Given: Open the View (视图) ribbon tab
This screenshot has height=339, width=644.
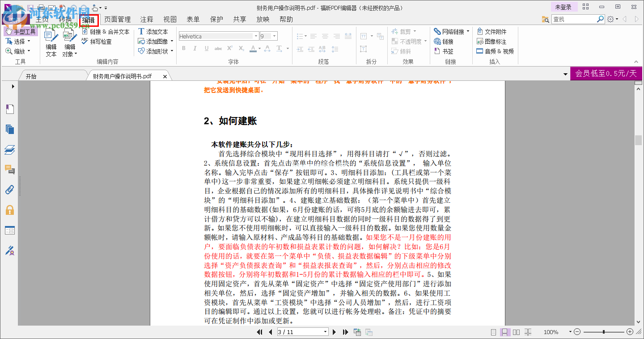Looking at the screenshot, I should (x=170, y=19).
